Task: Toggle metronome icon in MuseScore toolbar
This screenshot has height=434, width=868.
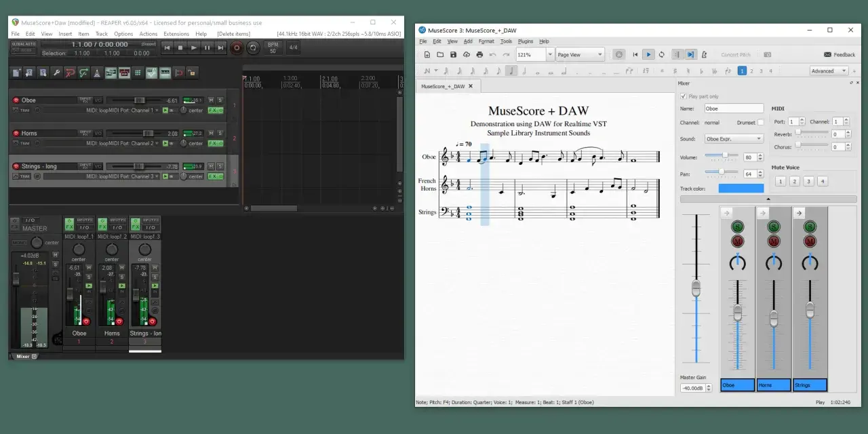Action: coord(704,54)
